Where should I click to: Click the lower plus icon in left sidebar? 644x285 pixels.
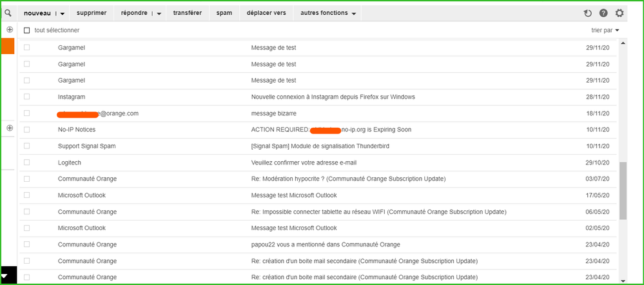click(10, 128)
